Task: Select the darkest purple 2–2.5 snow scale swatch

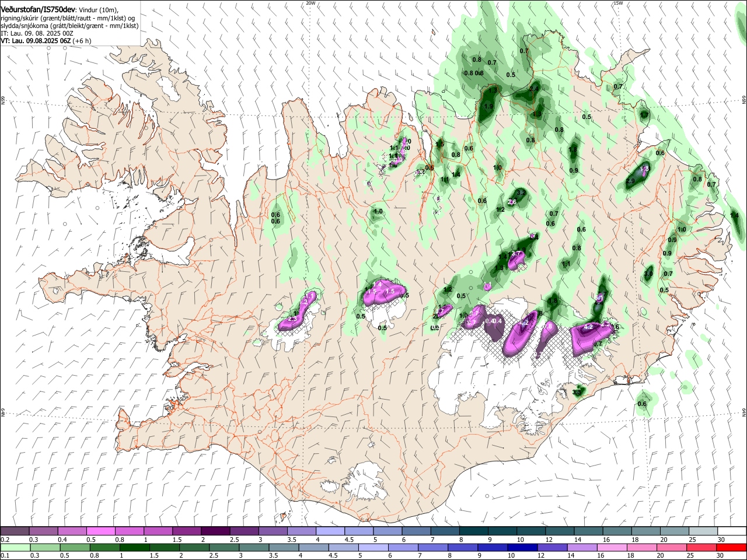Action: click(215, 531)
